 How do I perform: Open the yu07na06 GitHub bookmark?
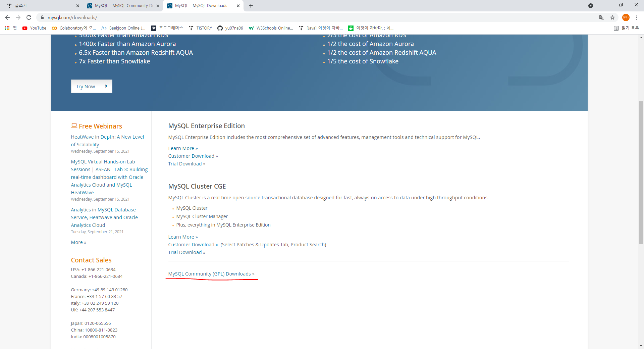(230, 28)
